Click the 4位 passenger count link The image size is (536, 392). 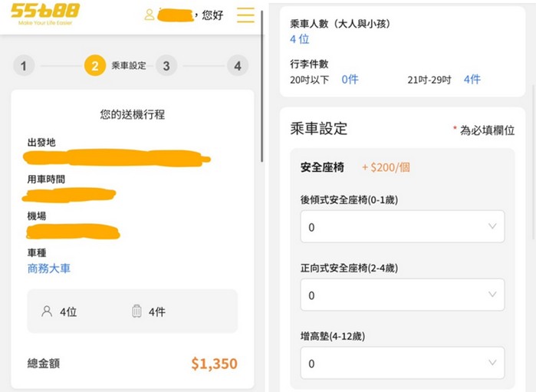tap(299, 39)
